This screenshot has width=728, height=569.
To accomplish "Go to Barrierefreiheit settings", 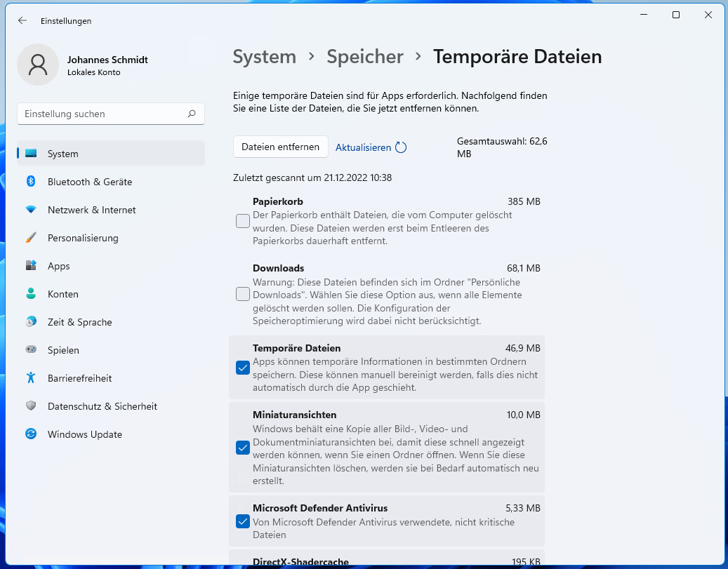I will pos(110,377).
